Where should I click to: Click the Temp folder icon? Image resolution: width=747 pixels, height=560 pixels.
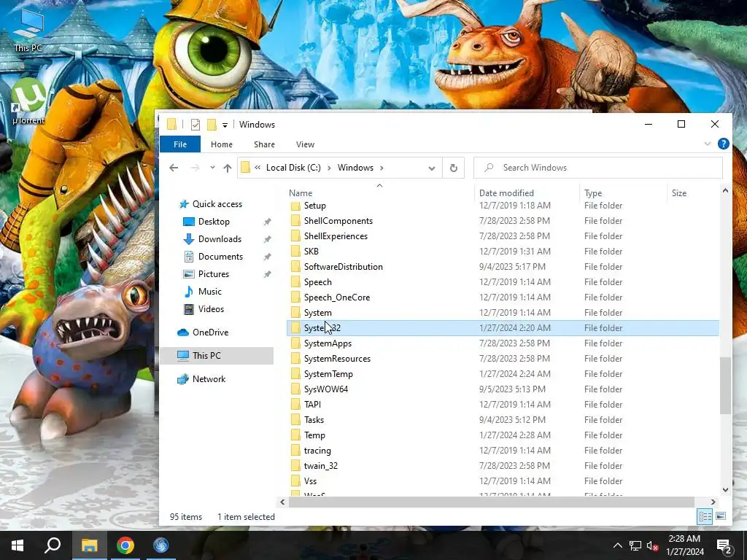coord(296,435)
